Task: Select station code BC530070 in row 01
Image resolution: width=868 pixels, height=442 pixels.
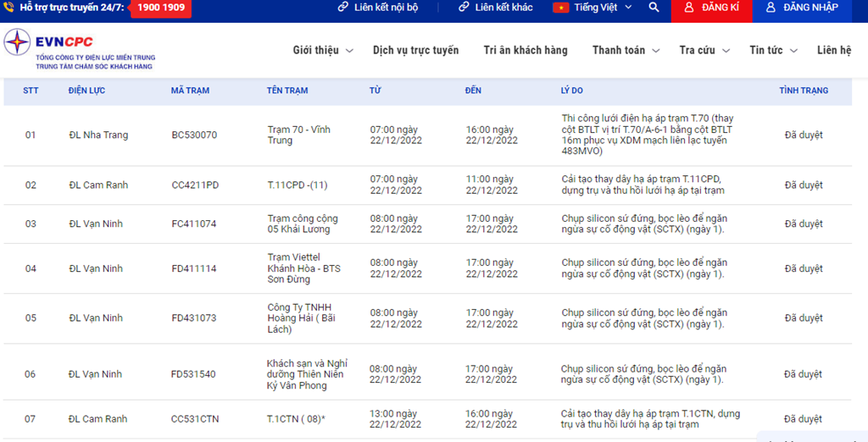Action: [x=194, y=135]
